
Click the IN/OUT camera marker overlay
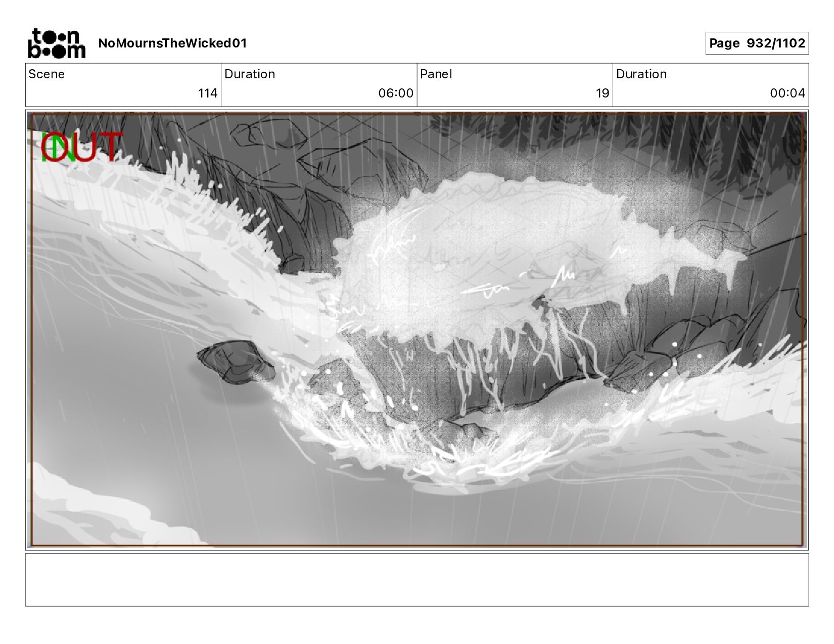tap(82, 147)
